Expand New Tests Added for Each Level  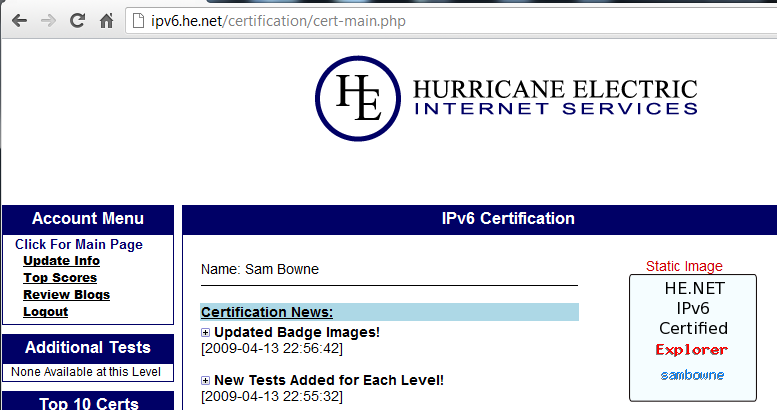[205, 380]
